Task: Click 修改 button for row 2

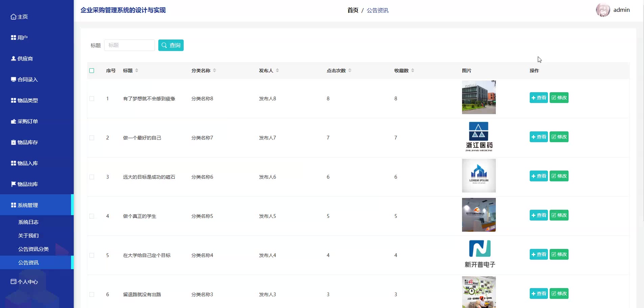Action: (x=559, y=137)
